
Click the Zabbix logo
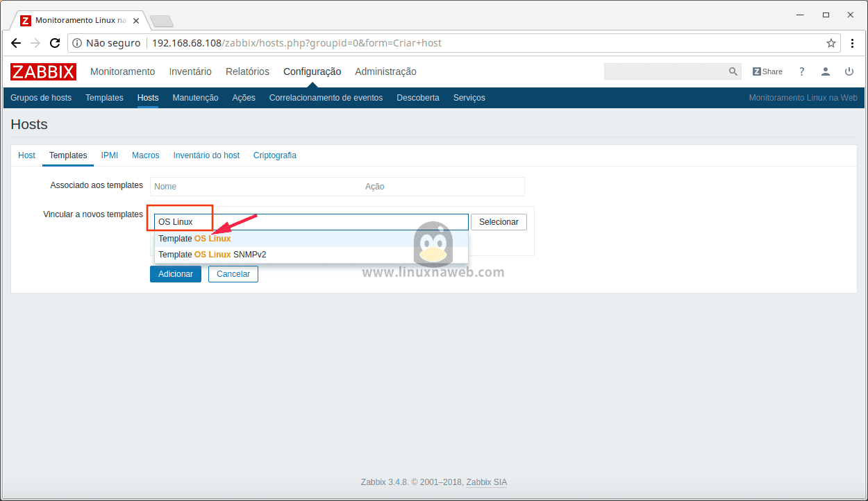pos(43,71)
